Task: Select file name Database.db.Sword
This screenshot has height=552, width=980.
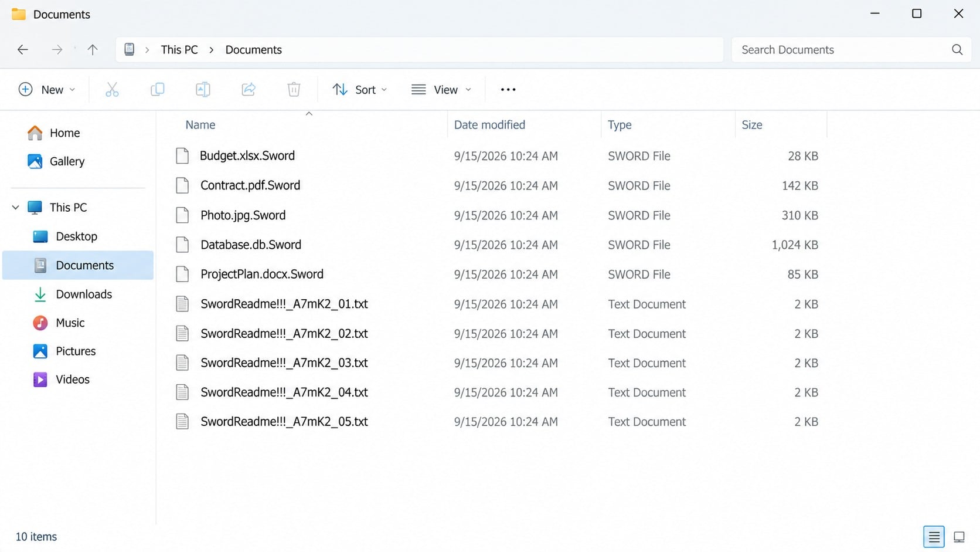Action: [251, 245]
